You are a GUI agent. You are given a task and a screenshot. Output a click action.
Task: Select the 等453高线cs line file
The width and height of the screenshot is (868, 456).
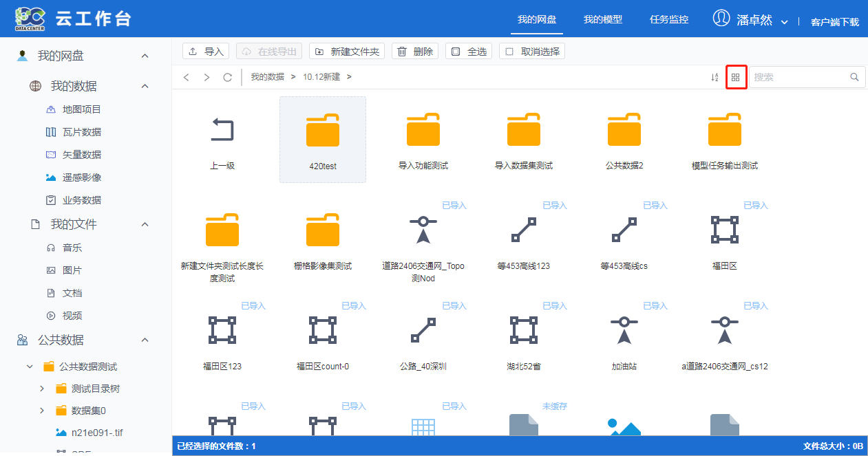click(624, 230)
